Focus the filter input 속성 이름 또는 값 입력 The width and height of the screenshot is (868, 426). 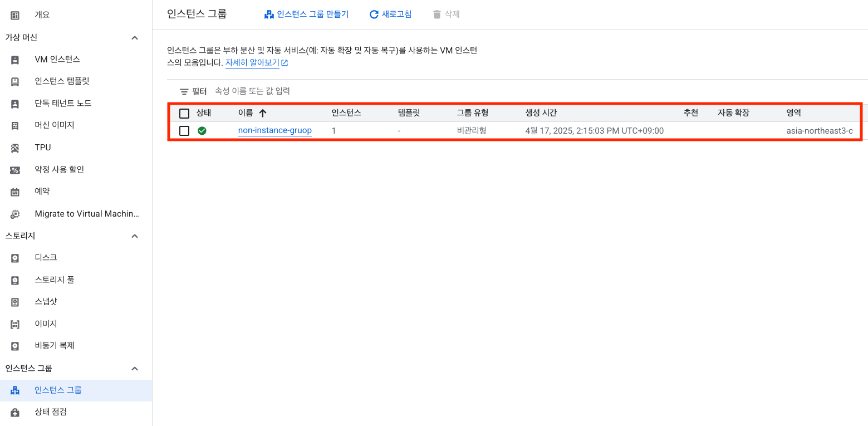252,91
